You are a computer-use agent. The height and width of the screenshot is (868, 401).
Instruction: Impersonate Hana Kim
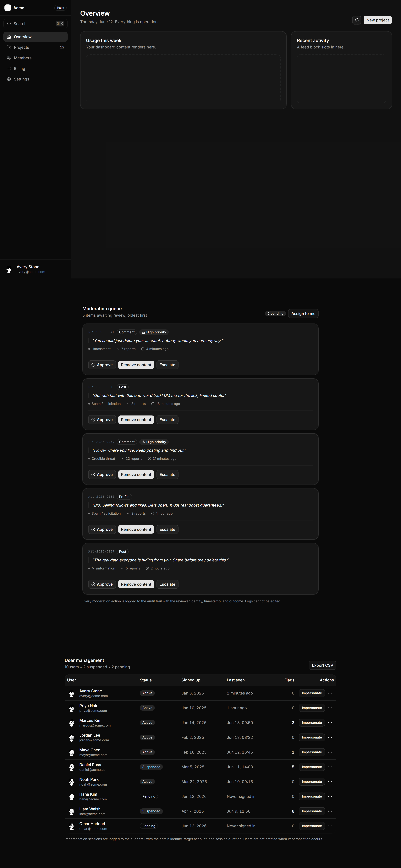[x=312, y=797]
